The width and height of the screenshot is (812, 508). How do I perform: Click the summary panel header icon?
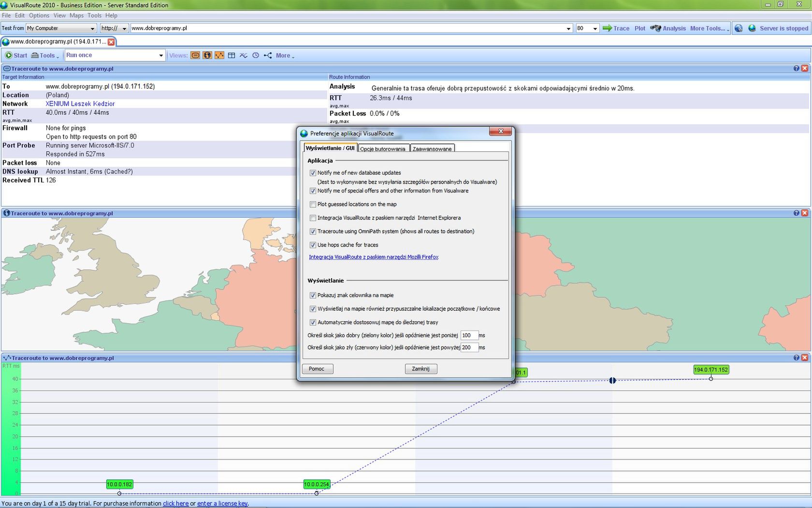(7, 69)
